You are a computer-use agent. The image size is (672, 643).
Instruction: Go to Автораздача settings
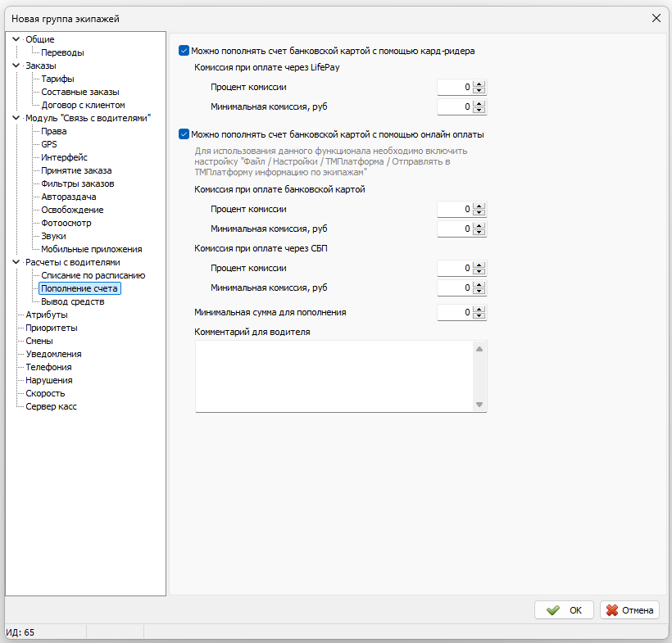[69, 197]
